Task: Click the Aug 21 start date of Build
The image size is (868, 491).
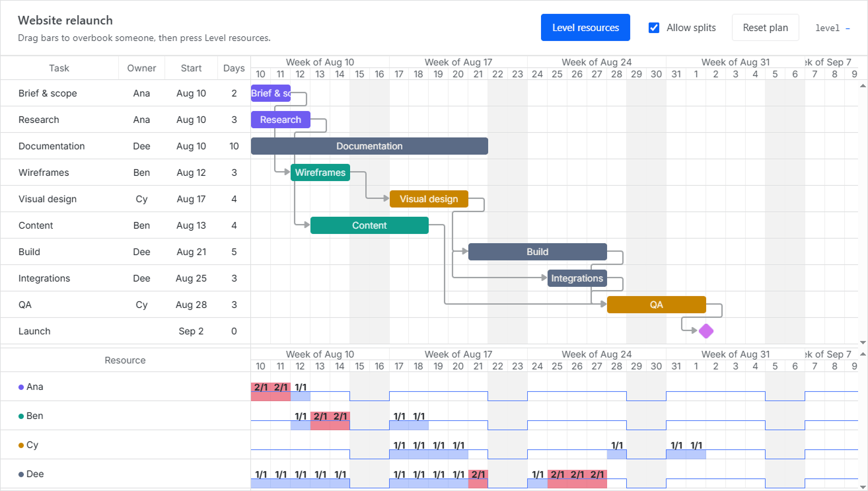Action: tap(192, 252)
